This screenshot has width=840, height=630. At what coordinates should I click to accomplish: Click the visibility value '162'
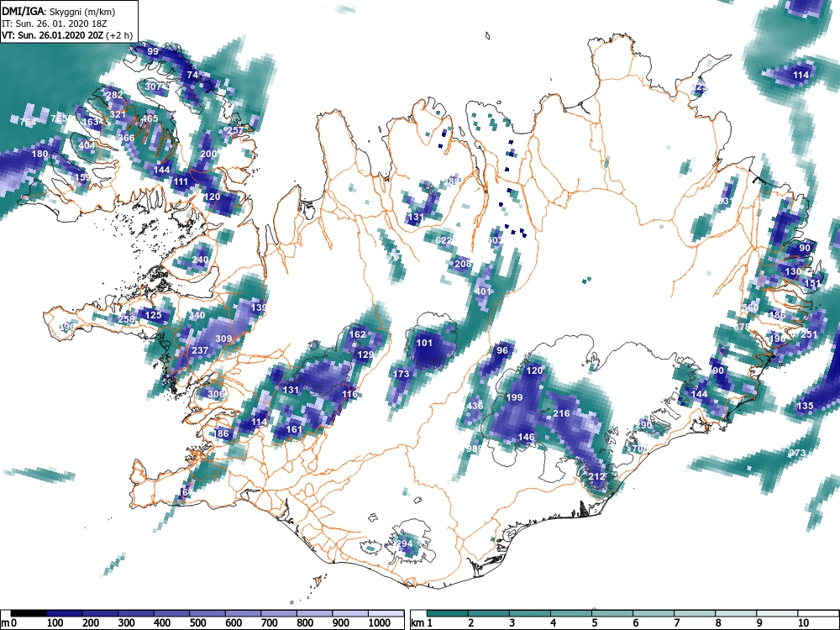tap(357, 334)
